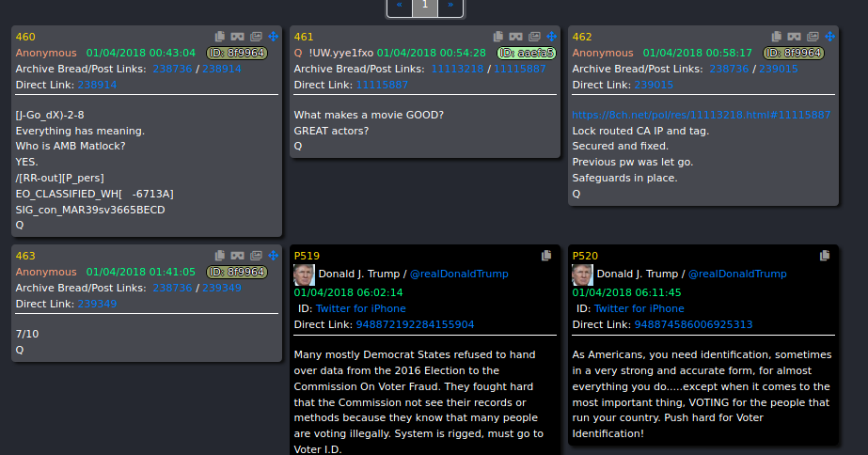This screenshot has height=455, width=868.
Task: Click the tripcode !UW.yye1fxo on post 461
Action: click(341, 54)
